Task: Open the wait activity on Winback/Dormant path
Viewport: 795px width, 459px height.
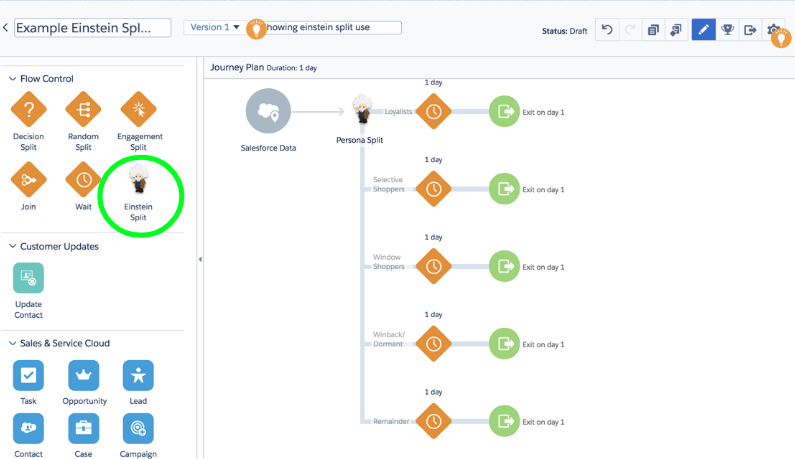Action: pos(433,344)
